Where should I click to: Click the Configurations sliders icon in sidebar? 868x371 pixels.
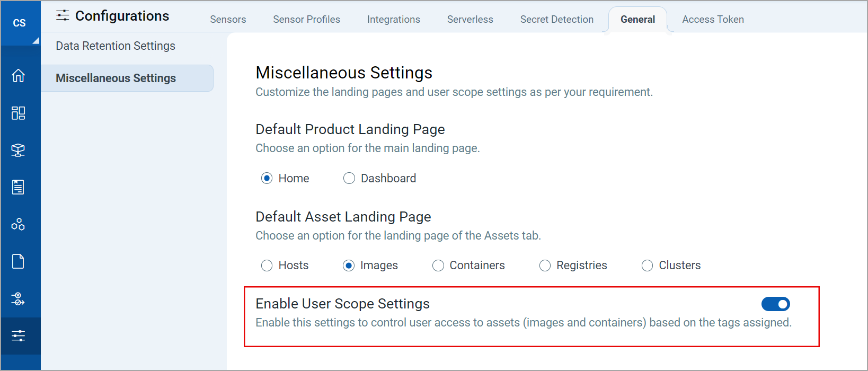[x=19, y=335]
